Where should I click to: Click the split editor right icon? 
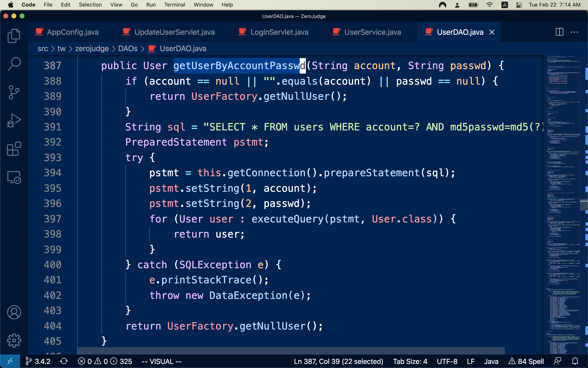pyautogui.click(x=559, y=32)
